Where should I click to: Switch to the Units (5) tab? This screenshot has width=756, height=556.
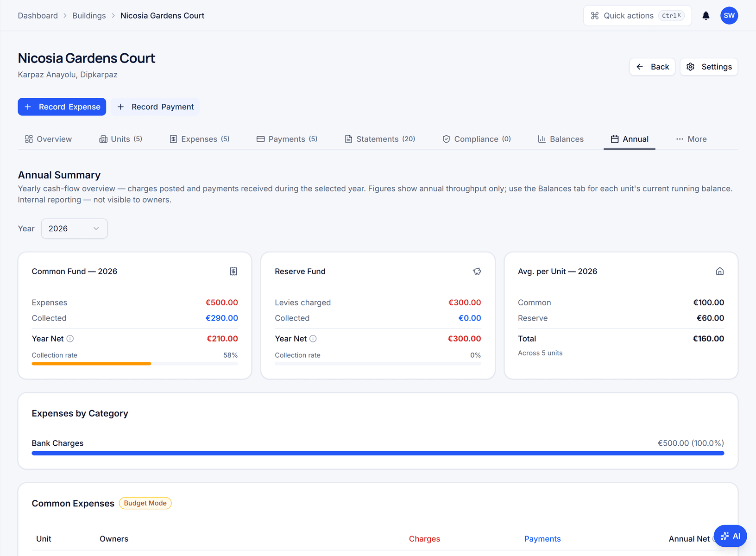120,139
